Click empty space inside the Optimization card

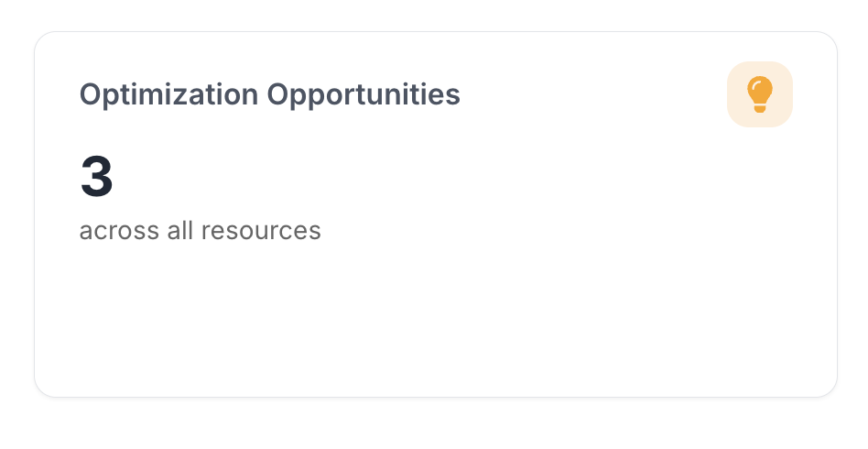[549, 302]
